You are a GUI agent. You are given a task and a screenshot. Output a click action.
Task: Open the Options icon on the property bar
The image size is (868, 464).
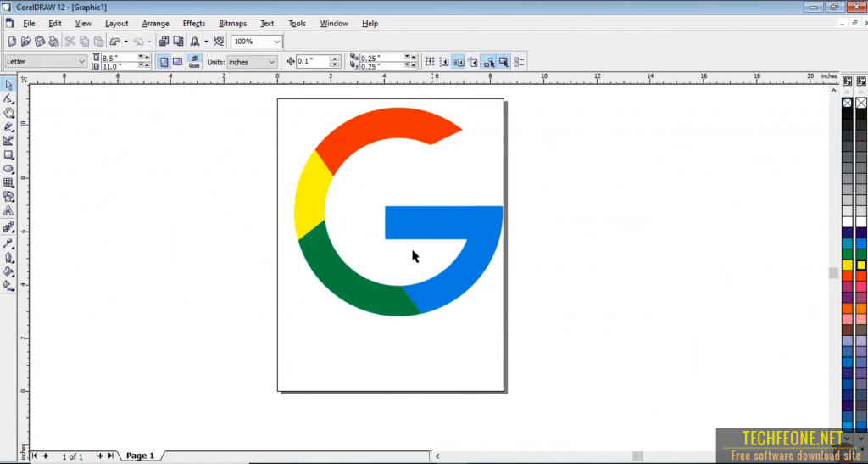point(520,62)
